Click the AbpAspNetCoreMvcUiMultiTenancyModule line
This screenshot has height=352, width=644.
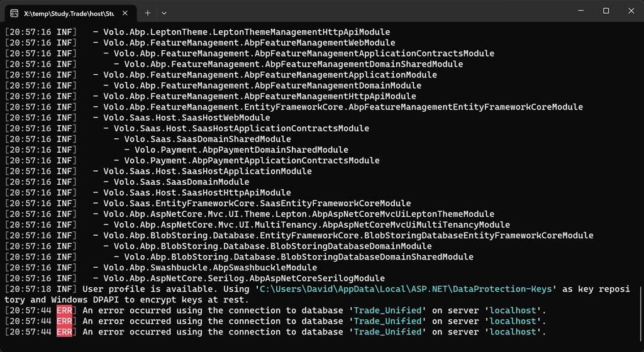[257, 224]
